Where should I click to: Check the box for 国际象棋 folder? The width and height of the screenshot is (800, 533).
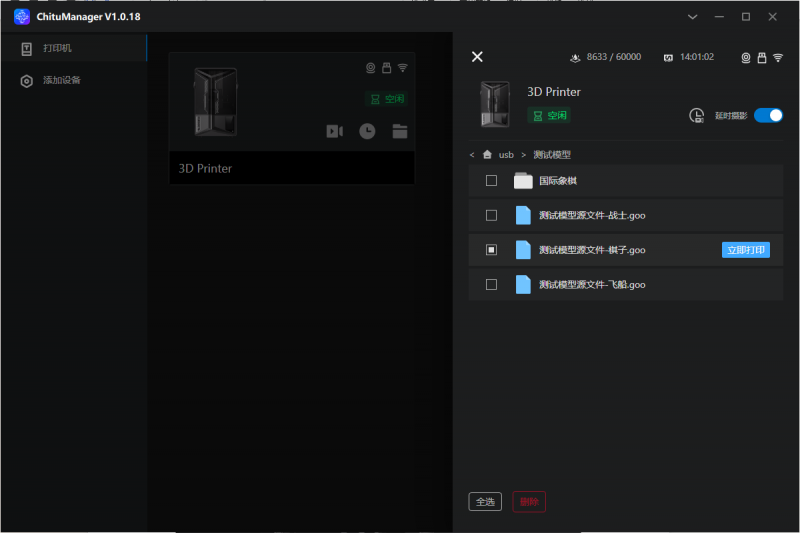[x=491, y=181]
